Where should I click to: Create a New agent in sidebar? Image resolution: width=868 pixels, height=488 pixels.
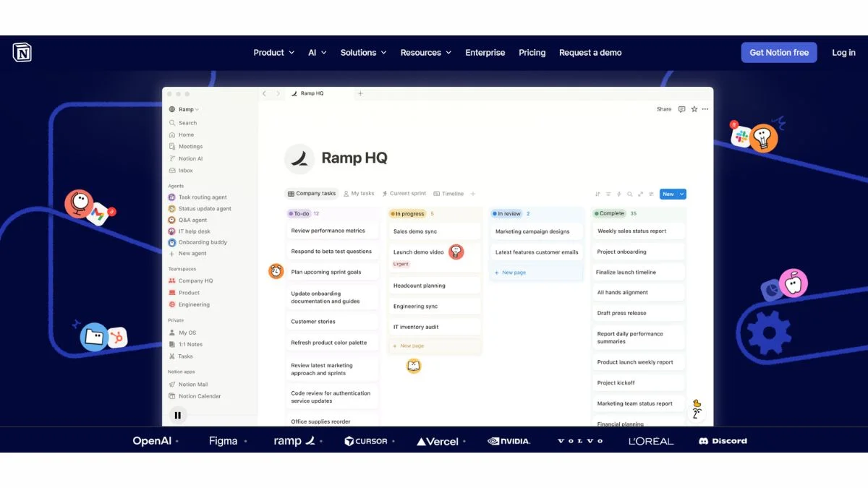coord(187,254)
